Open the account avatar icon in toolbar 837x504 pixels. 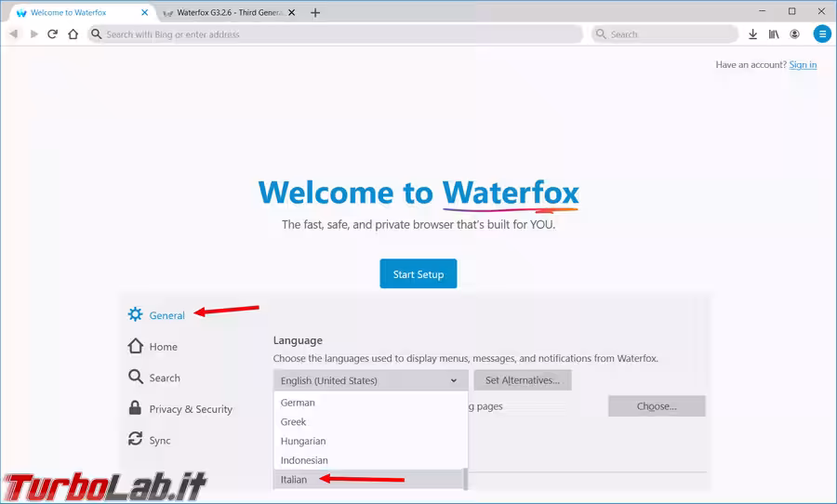point(795,34)
